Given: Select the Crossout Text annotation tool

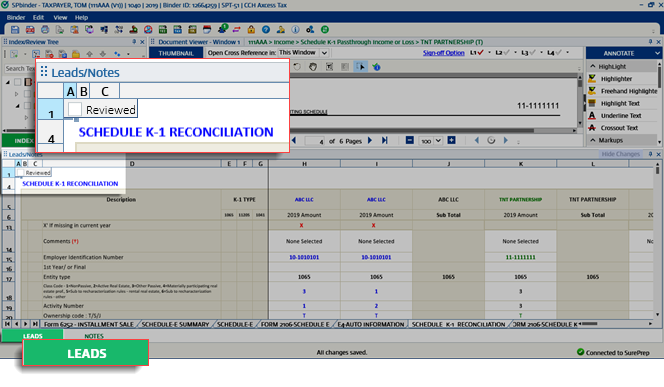Looking at the screenshot, I should click(x=619, y=128).
